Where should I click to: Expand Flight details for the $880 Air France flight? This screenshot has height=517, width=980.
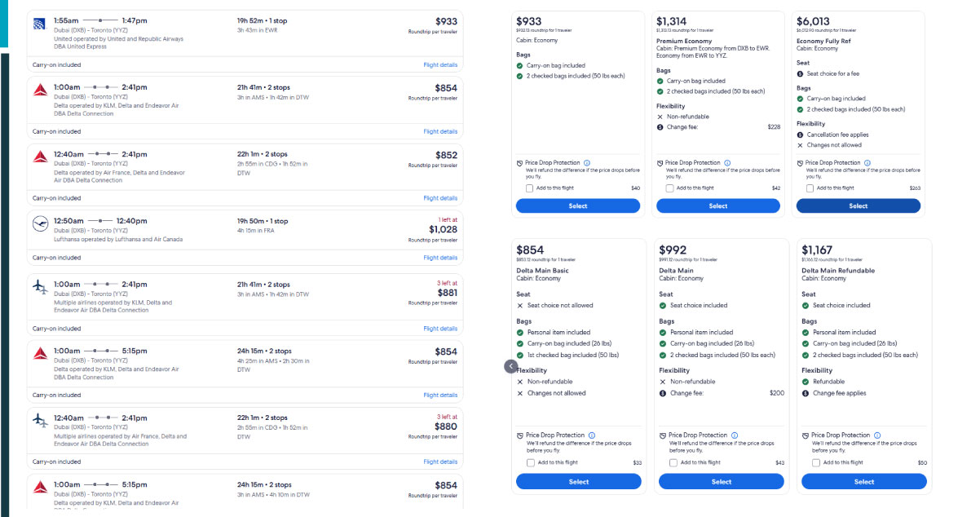(x=441, y=462)
